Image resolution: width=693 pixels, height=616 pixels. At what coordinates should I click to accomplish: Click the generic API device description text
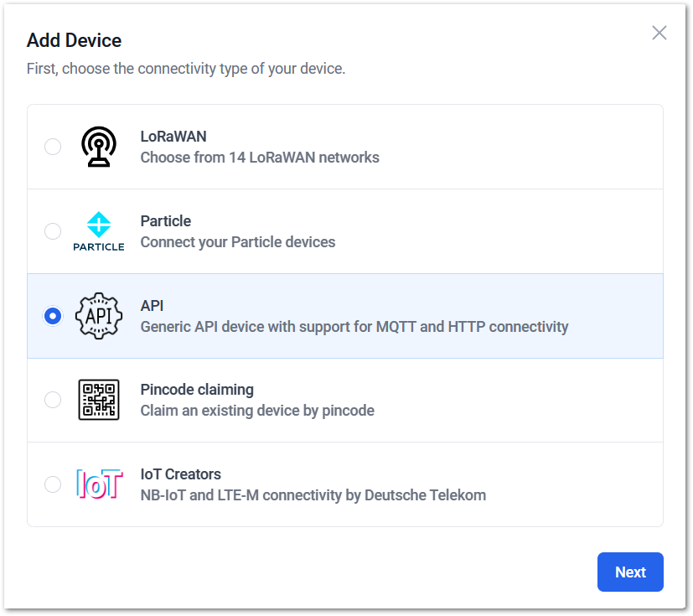(x=354, y=327)
